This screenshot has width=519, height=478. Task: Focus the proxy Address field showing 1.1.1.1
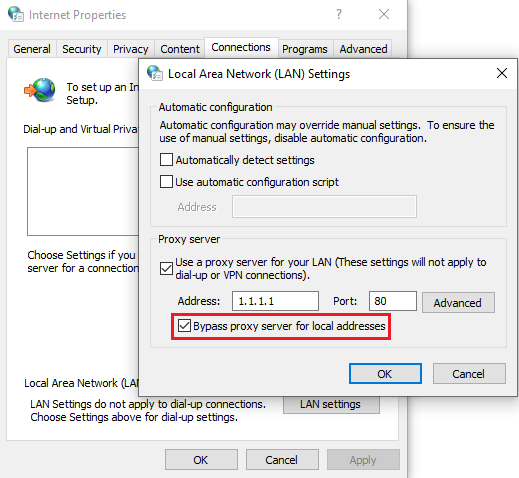pos(275,301)
